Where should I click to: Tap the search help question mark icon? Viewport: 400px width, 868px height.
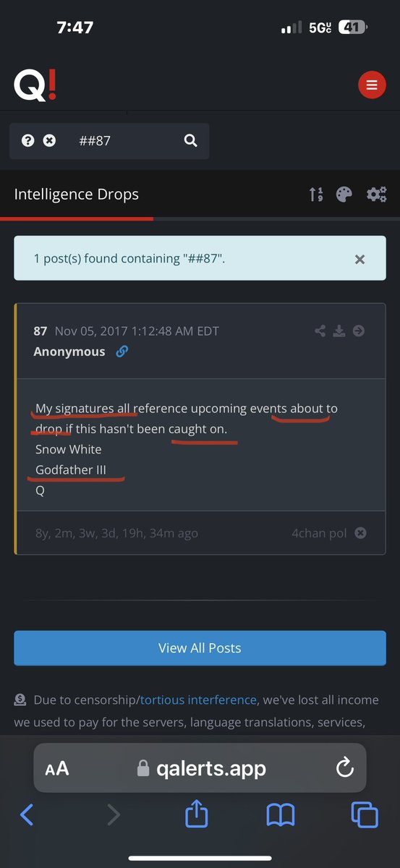[27, 140]
